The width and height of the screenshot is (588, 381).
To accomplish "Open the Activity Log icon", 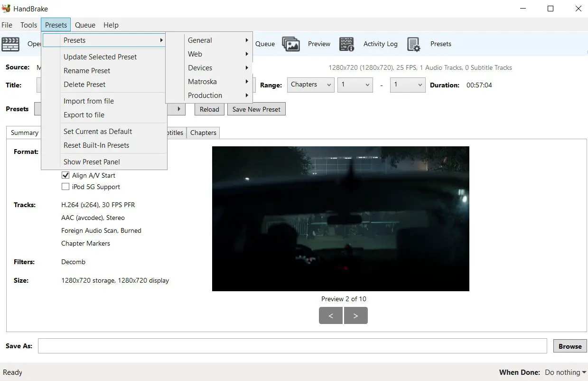I will pos(347,44).
